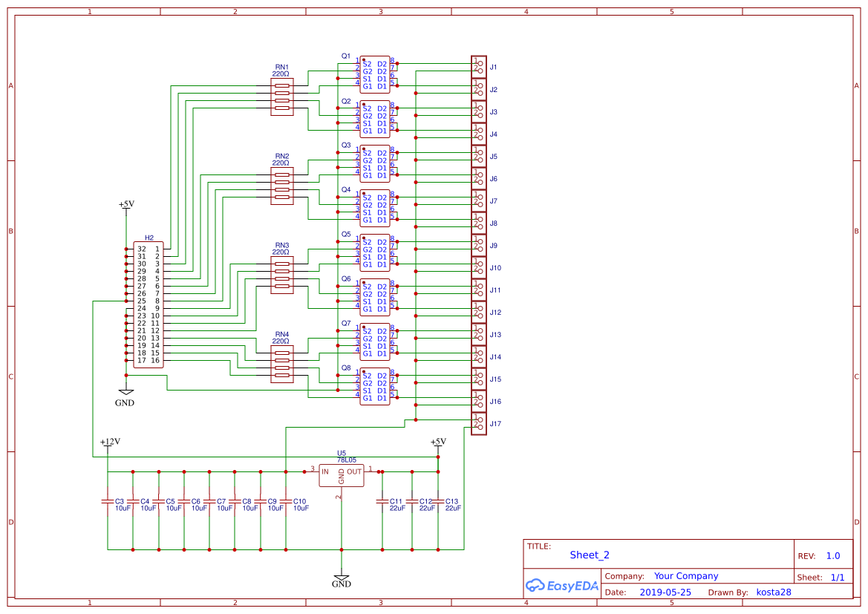This screenshot has height=614, width=868.
Task: Click the Sheet_2 title text
Action: 589,555
